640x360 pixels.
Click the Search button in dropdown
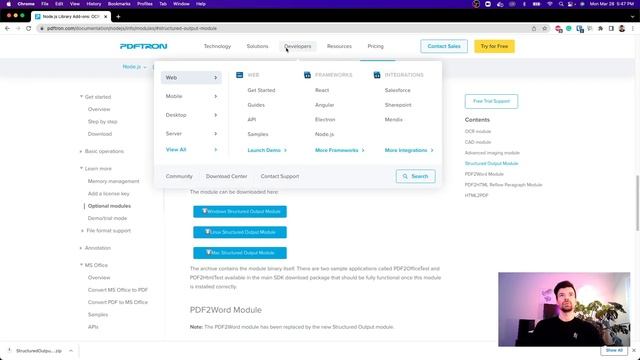[x=416, y=176]
